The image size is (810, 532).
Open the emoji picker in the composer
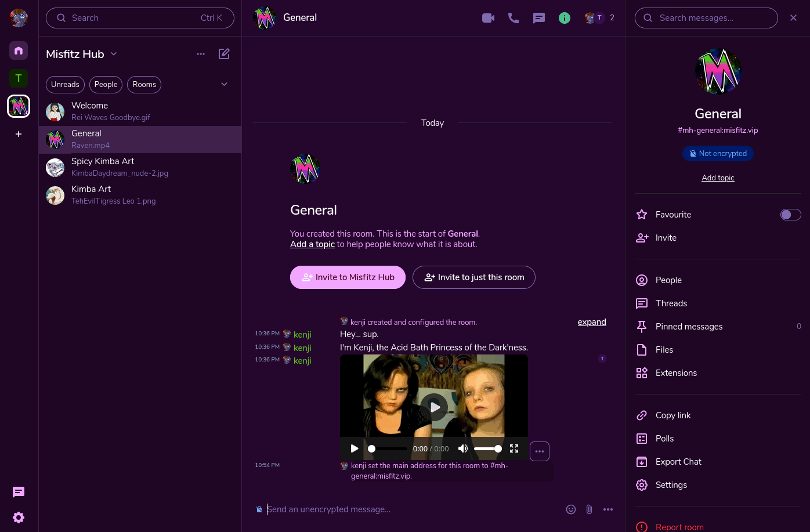click(x=571, y=509)
